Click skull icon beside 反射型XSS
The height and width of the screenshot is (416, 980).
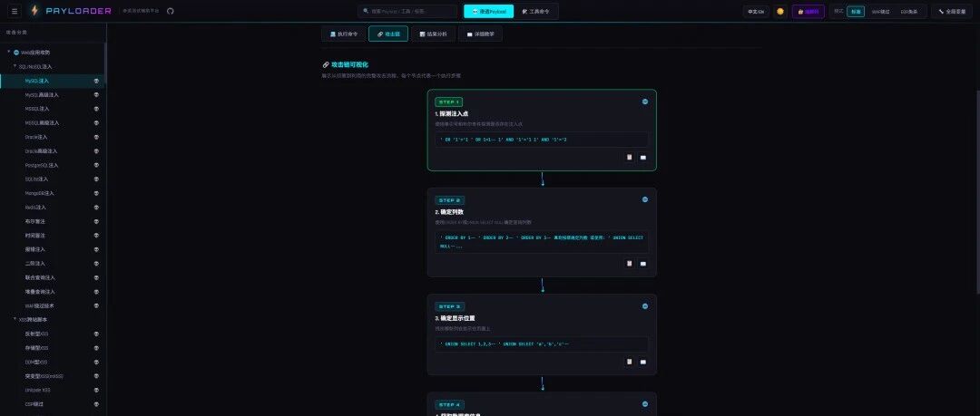coord(96,334)
